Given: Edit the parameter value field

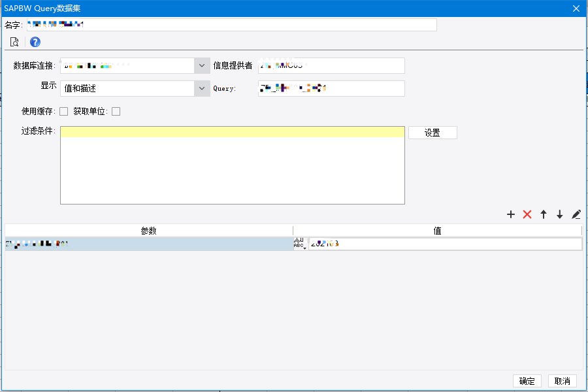Looking at the screenshot, I should [446, 244].
